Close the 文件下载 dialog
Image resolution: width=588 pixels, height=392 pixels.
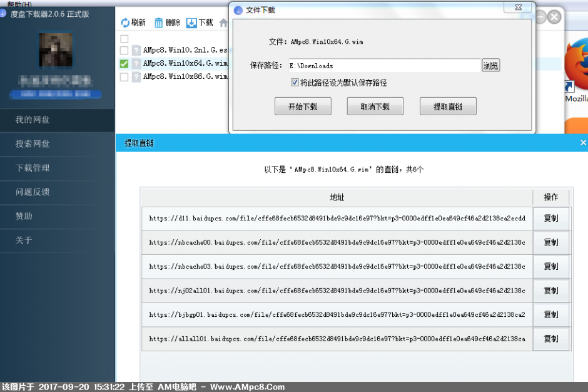point(518,7)
